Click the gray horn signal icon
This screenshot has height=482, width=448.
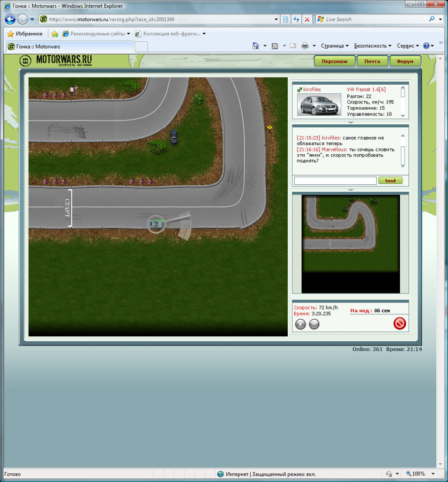[x=314, y=324]
